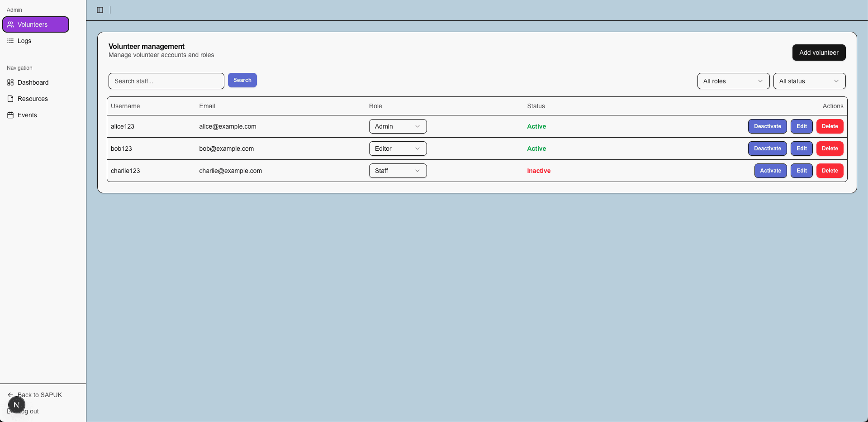Change alice123's role dropdown from Admin

(x=397, y=126)
